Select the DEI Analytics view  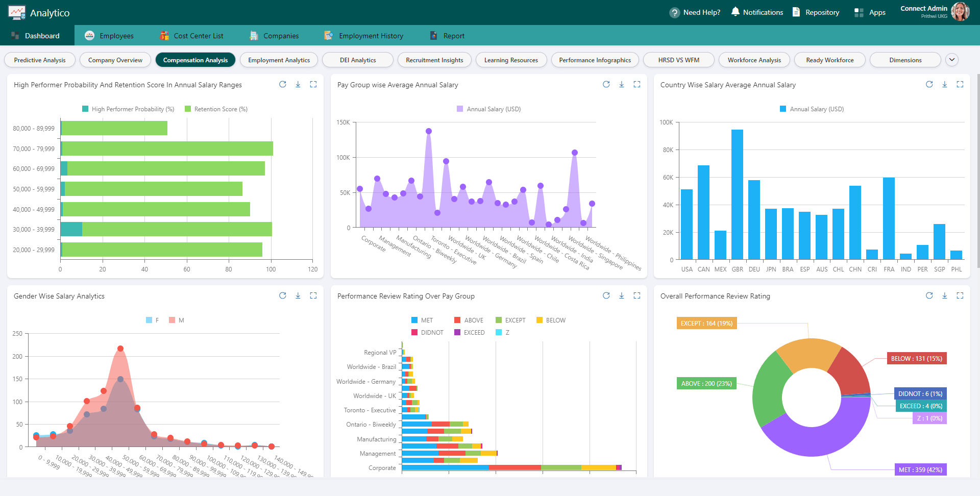coord(357,60)
